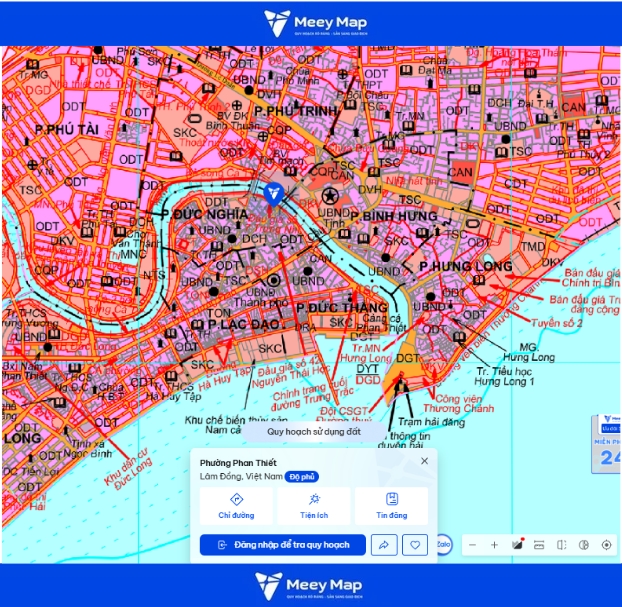
Task: Click the Tịnh xá Ngọc Bình label
Action: click(88, 449)
